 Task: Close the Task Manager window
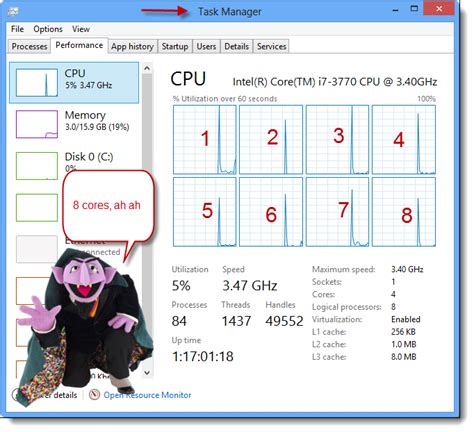pyautogui.click(x=439, y=9)
